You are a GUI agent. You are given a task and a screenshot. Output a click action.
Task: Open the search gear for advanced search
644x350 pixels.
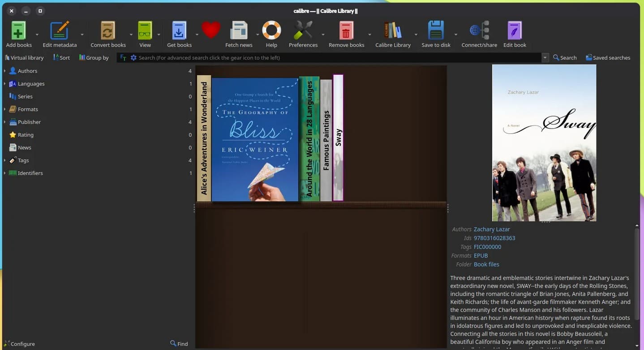coord(133,58)
